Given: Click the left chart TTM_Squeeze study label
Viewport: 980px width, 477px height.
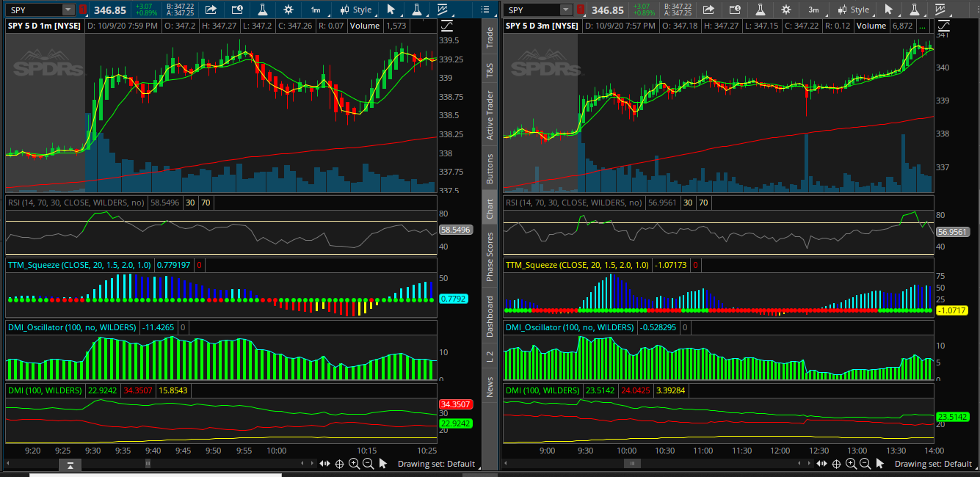Looking at the screenshot, I should click(79, 265).
